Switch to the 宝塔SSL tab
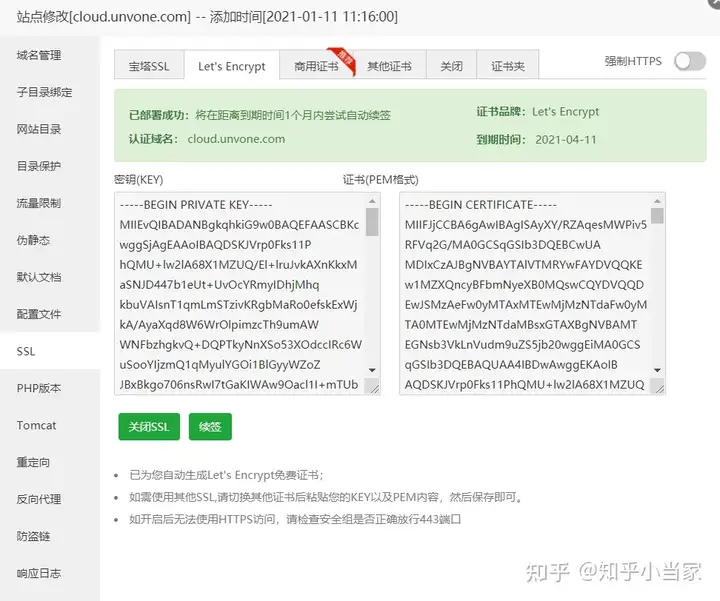720x601 pixels. (149, 66)
